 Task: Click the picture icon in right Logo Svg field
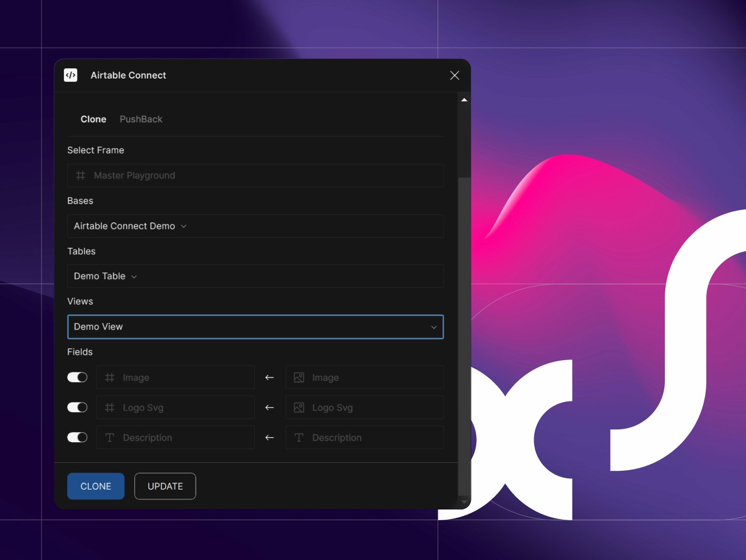[x=299, y=408]
